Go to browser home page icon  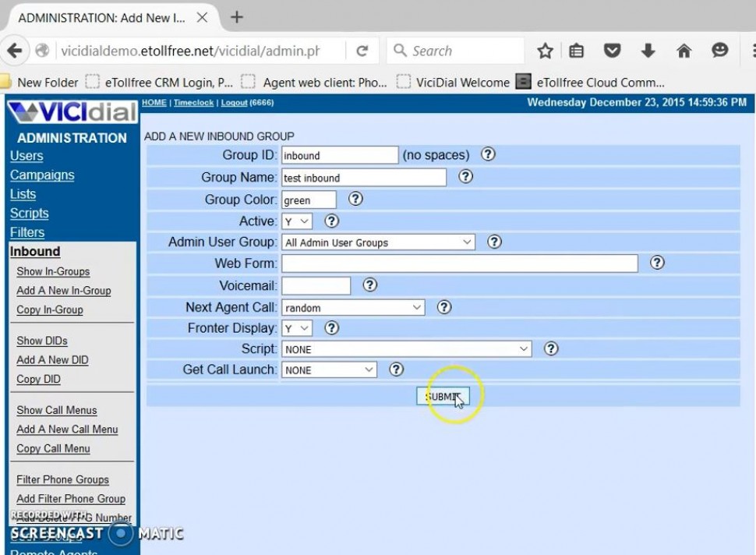[x=684, y=51]
